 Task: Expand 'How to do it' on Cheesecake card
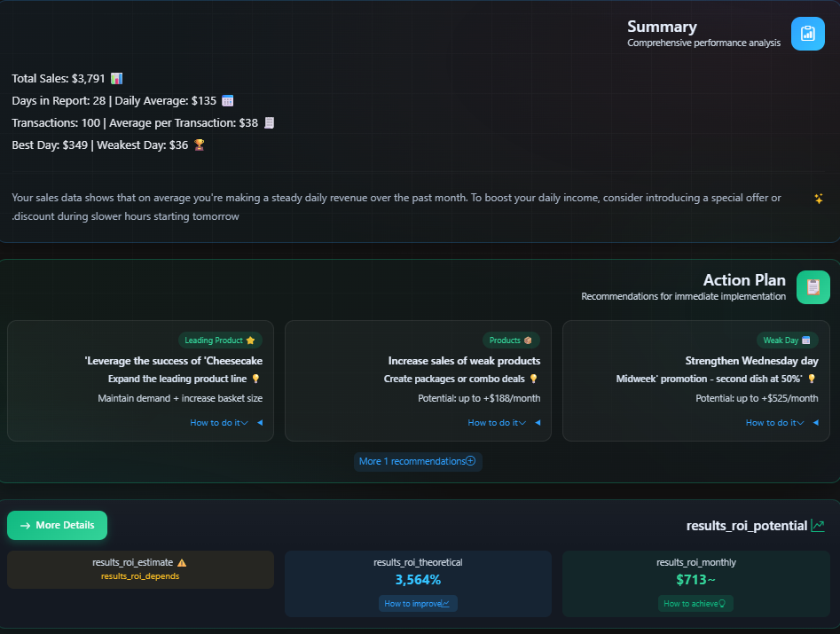(218, 423)
